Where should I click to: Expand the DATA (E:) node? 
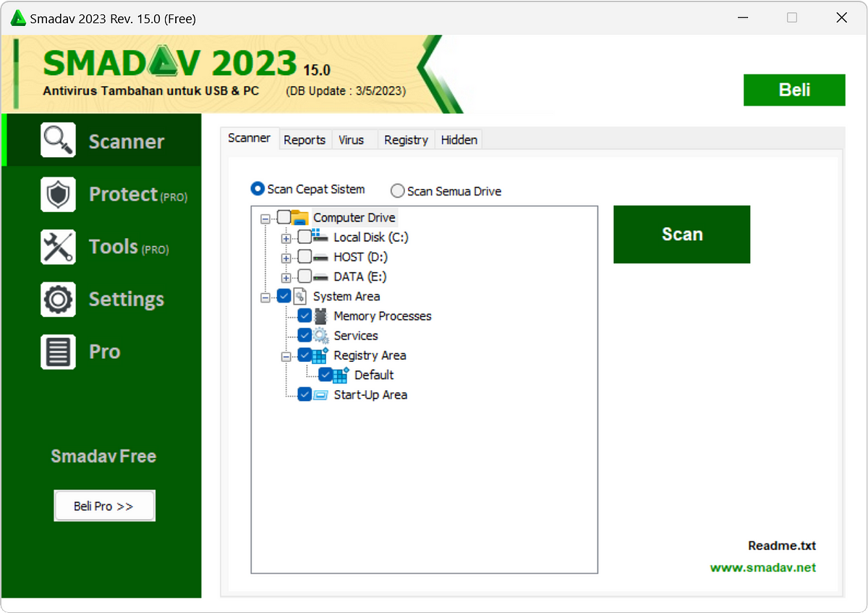coord(286,277)
